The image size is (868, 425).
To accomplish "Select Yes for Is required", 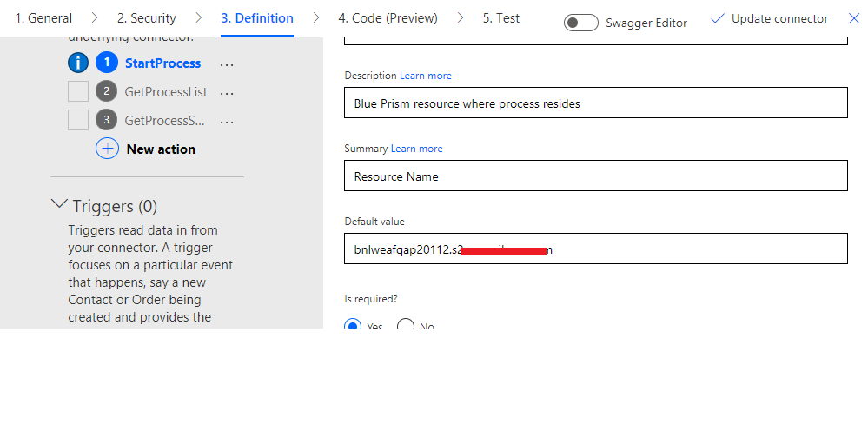I will point(353,326).
